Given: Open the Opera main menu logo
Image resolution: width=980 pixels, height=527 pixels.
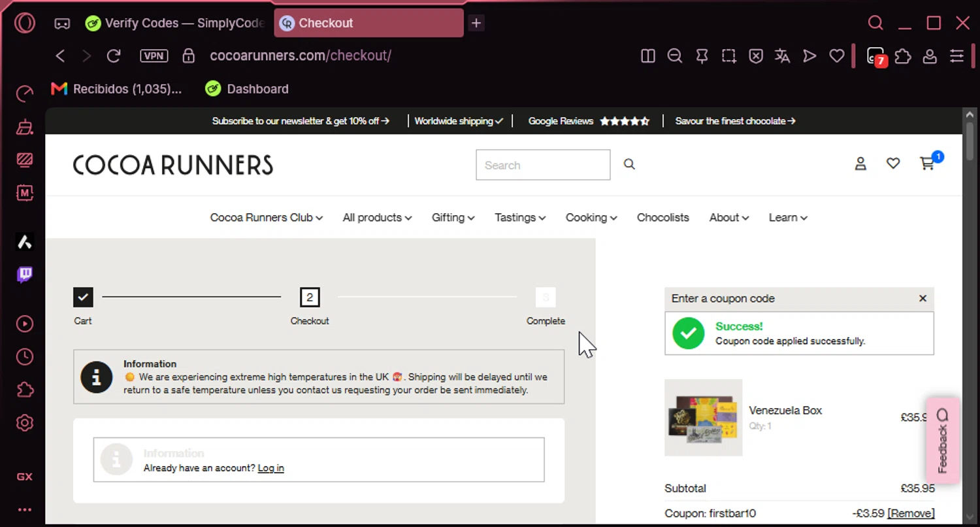Looking at the screenshot, I should point(25,24).
